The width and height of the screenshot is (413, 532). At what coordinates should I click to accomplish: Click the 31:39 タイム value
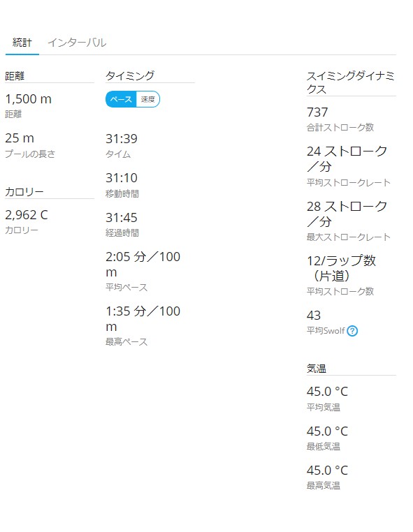pos(122,139)
